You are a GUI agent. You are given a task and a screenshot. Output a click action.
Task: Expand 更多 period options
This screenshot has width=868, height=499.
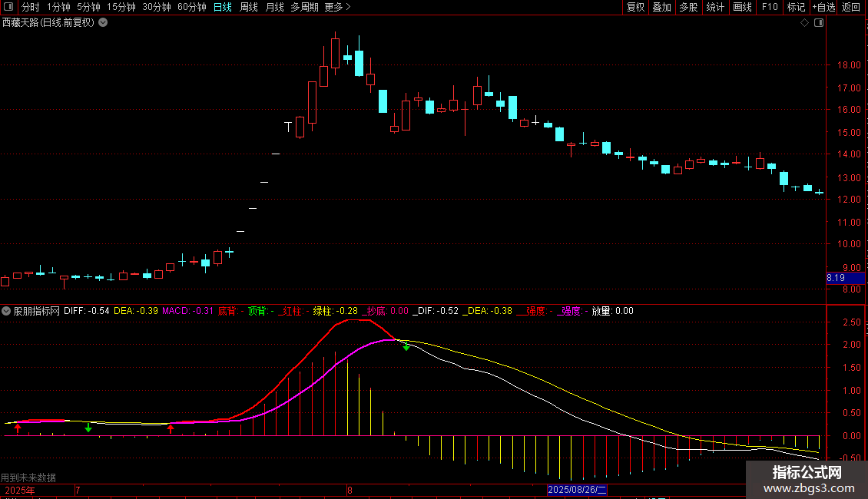[337, 7]
